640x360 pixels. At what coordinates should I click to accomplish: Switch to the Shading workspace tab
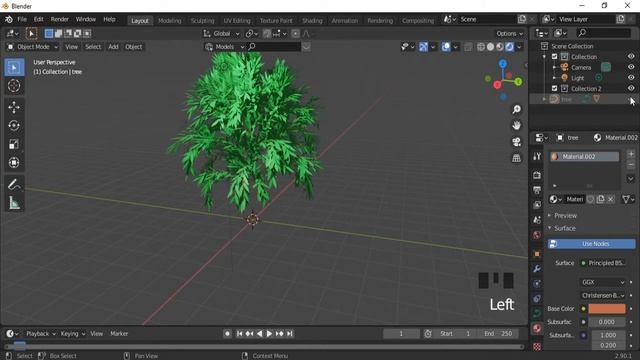click(312, 20)
